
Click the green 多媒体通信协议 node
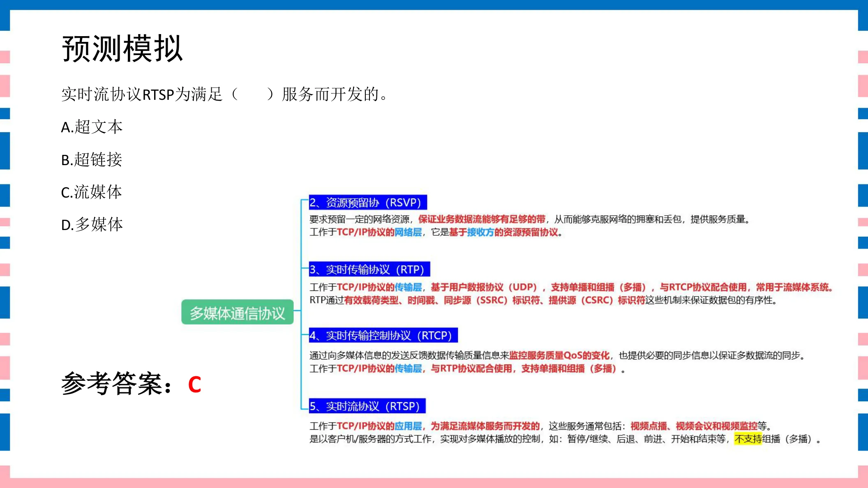(238, 313)
